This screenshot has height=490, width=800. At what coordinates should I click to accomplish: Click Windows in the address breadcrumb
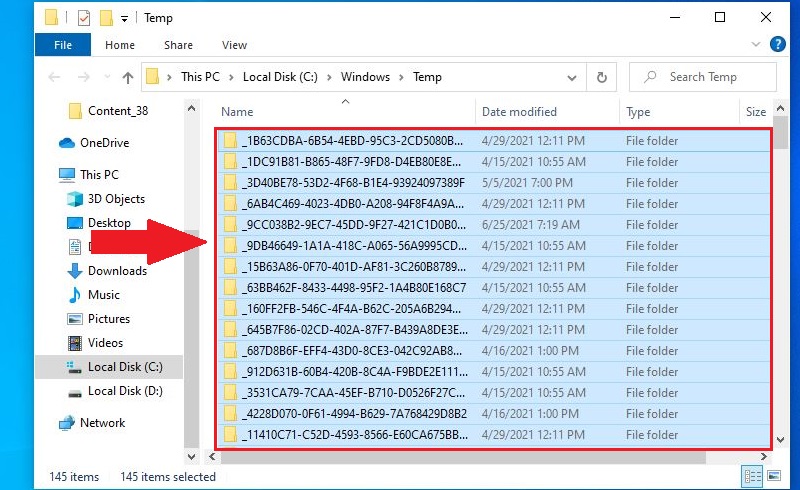point(365,77)
